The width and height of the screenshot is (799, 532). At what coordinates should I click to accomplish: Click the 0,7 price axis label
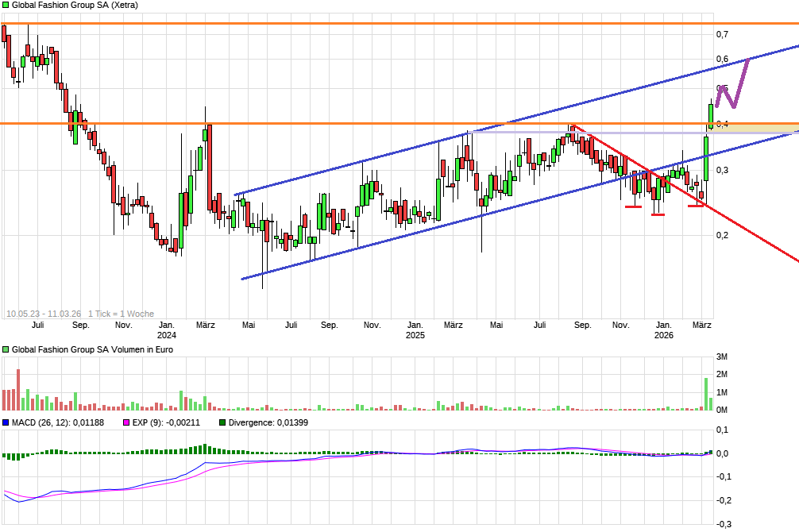pos(722,34)
